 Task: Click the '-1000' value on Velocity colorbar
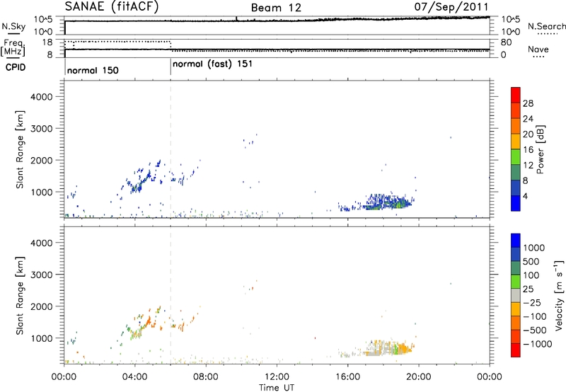pyautogui.click(x=538, y=344)
